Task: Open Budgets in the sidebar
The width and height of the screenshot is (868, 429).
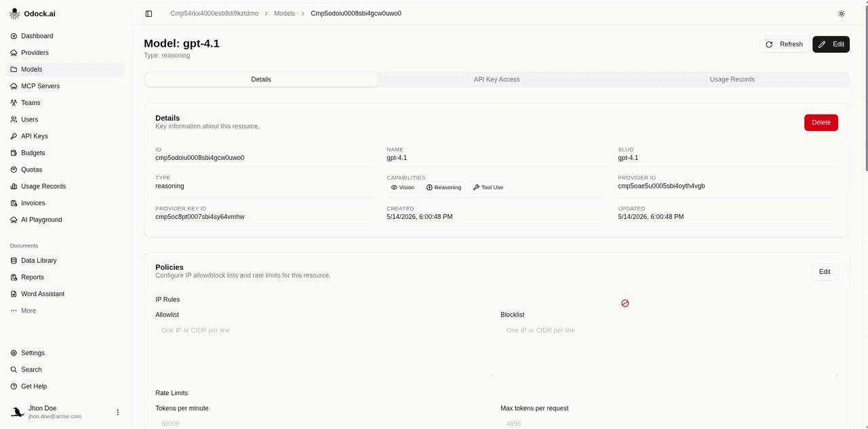Action: pyautogui.click(x=66, y=153)
